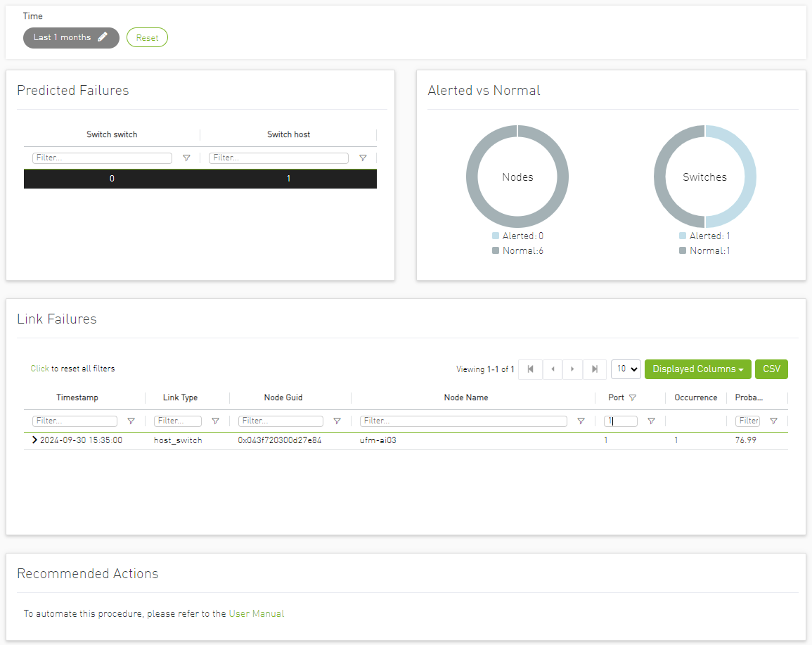Click filter icon for Switch host column
The width and height of the screenshot is (812, 645).
[x=363, y=158]
